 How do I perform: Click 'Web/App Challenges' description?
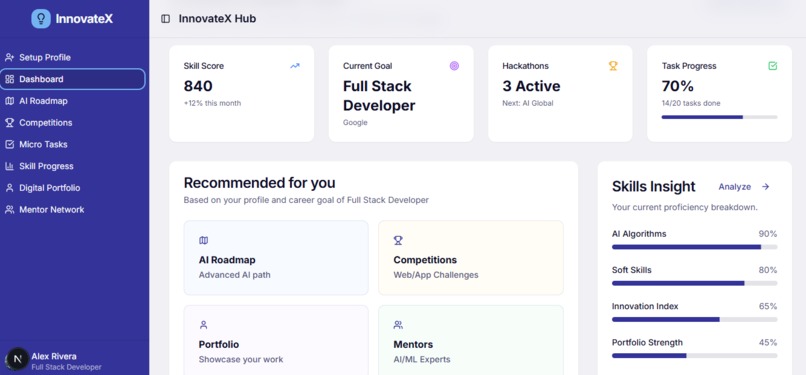436,275
